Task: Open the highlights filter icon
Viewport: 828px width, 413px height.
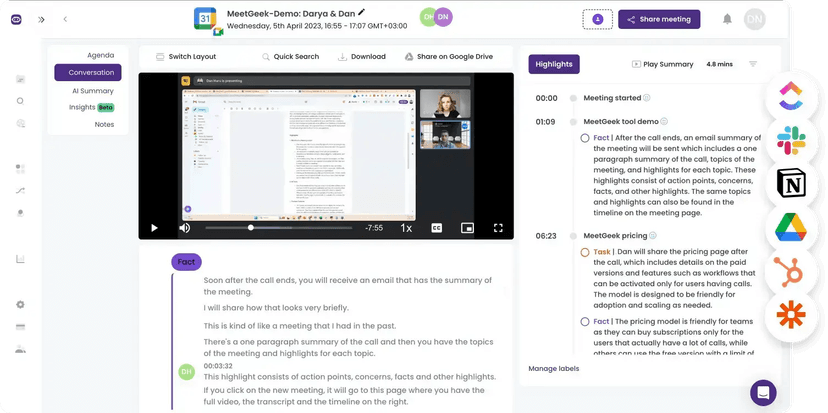Action: pos(753,64)
